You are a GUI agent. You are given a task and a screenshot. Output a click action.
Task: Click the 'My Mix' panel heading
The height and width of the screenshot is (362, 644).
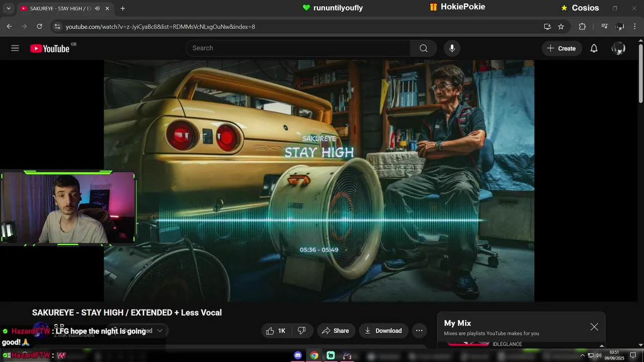(x=457, y=323)
